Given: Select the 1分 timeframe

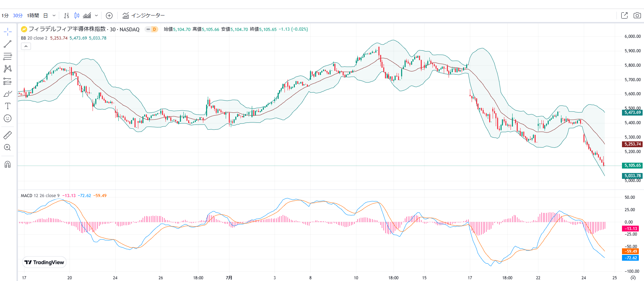Looking at the screenshot, I should [x=5, y=15].
